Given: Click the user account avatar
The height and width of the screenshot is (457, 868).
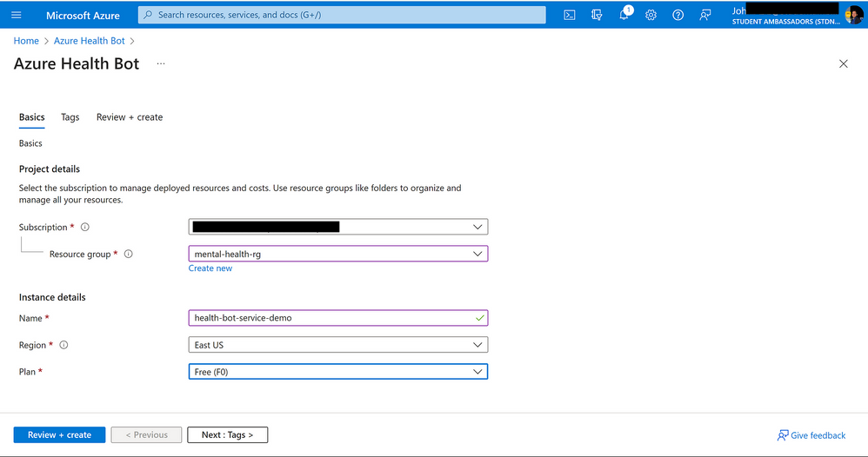Looking at the screenshot, I should pyautogui.click(x=853, y=15).
